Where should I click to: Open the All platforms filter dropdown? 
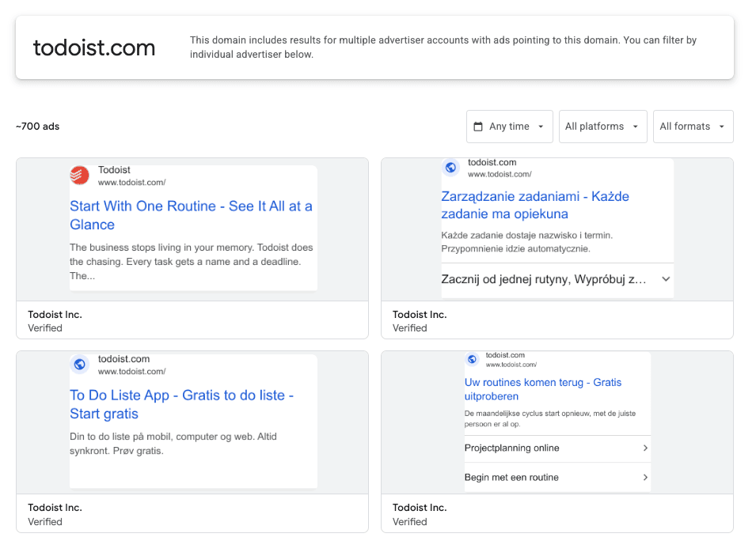click(x=602, y=127)
